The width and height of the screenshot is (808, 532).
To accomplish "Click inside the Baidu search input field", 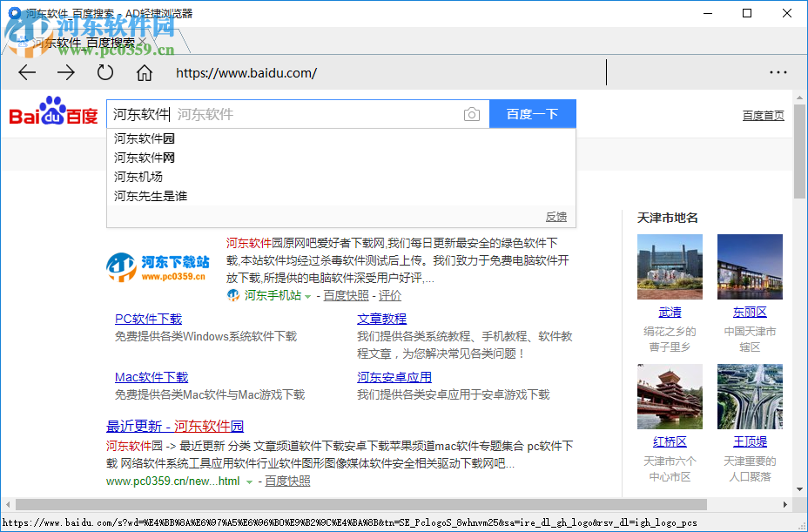I will tap(261, 114).
